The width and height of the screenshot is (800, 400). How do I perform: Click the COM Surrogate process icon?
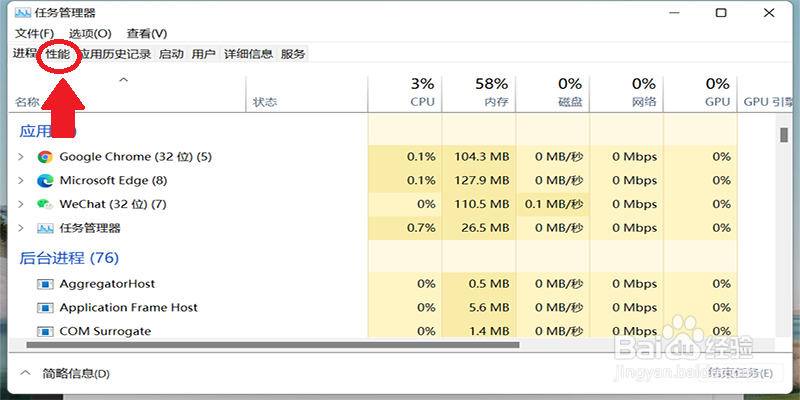44,331
